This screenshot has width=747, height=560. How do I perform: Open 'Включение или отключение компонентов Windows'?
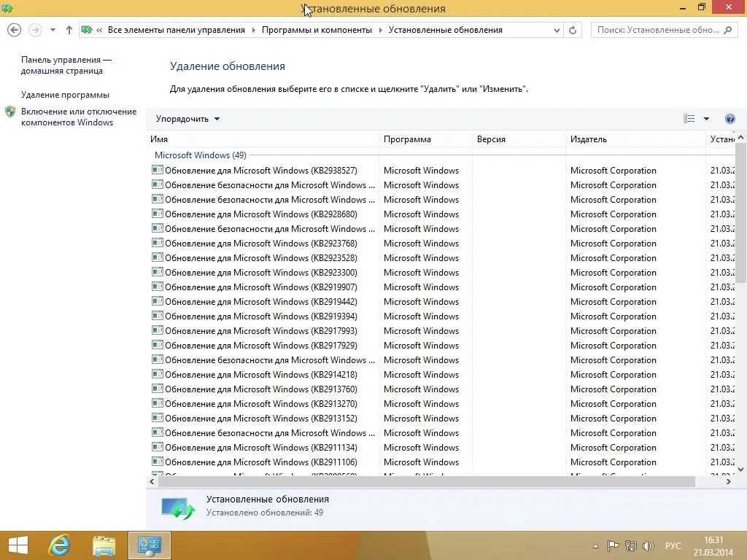click(x=79, y=117)
